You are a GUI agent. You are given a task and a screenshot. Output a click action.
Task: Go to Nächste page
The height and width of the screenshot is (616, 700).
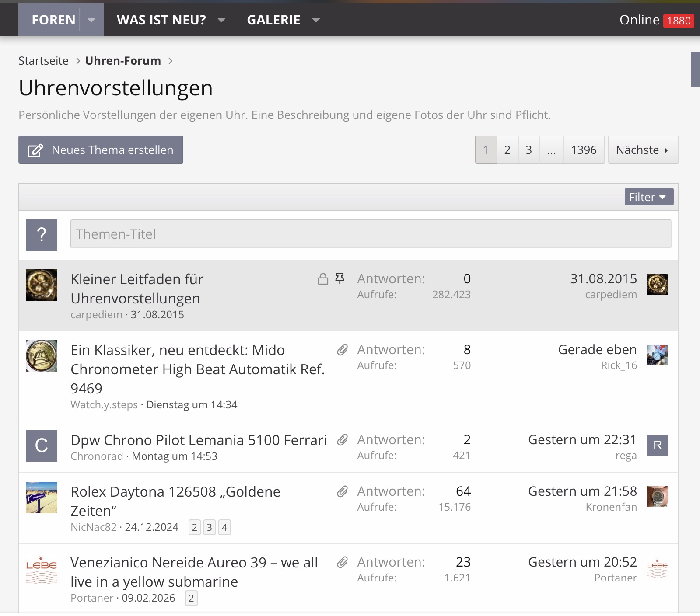click(x=643, y=150)
